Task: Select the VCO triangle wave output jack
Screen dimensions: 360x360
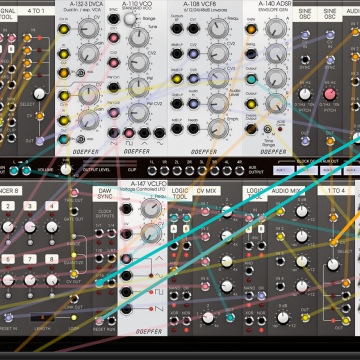Action: click(x=144, y=133)
